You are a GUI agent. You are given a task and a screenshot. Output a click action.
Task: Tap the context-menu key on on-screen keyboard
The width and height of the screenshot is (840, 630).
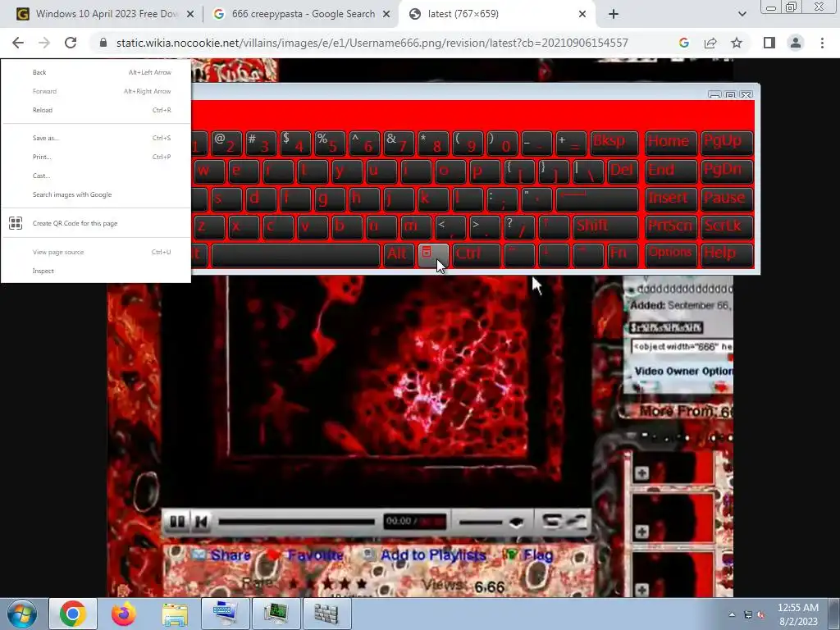[433, 255]
